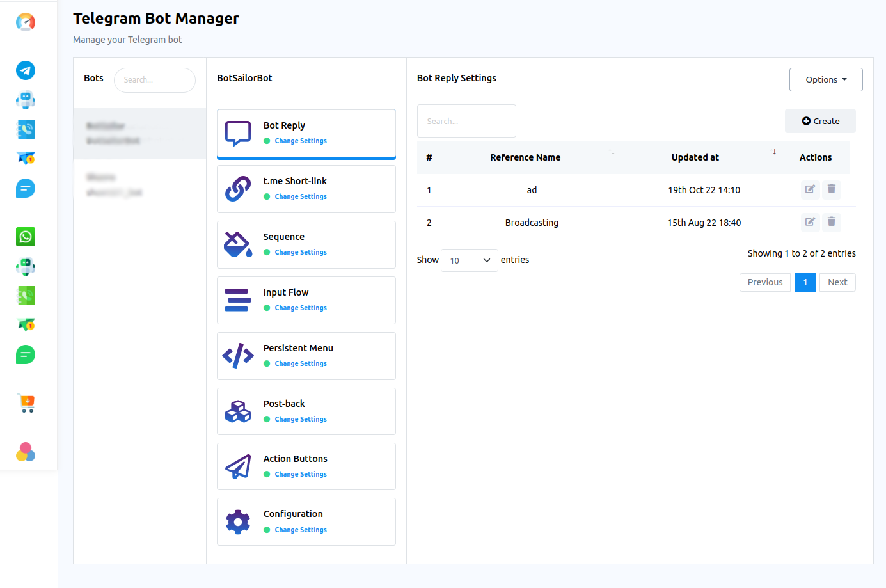Open the entries-per-page dropdown showing 10

tap(470, 260)
